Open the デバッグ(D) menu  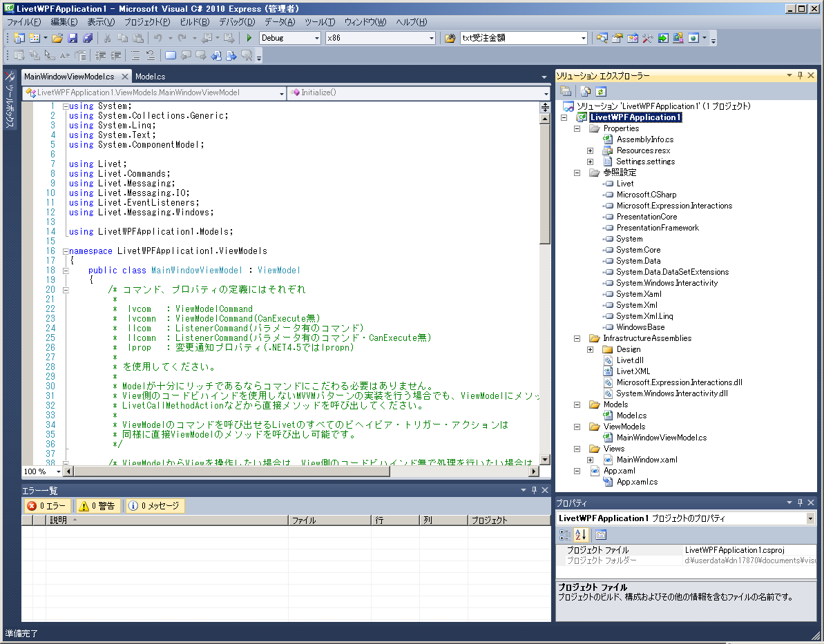[x=237, y=22]
